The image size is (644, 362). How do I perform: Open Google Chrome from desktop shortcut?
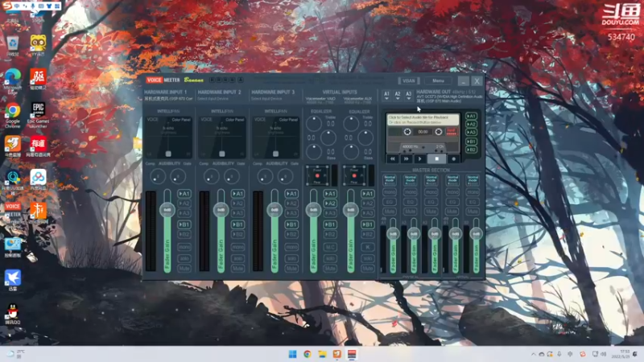tap(13, 115)
